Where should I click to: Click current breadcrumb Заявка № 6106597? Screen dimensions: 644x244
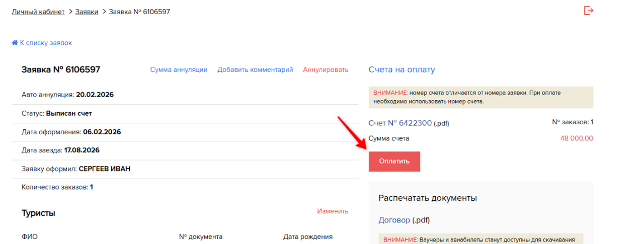click(139, 12)
